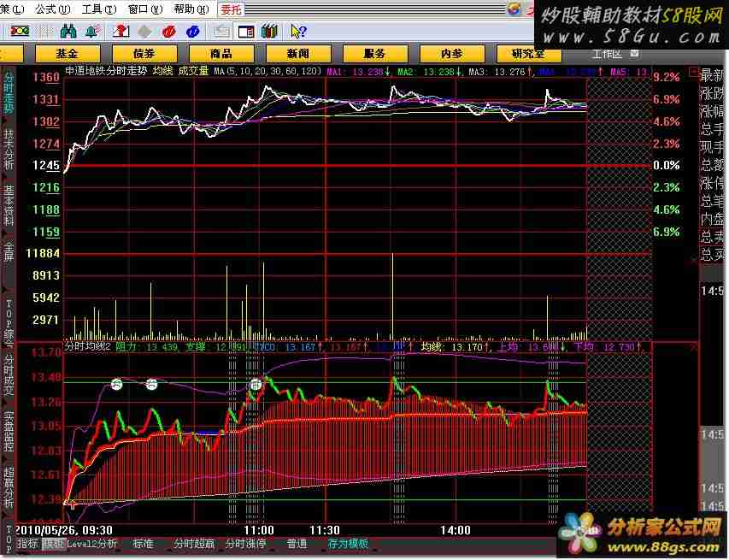Click the house with red arrow icon
The image size is (729, 560).
121,32
